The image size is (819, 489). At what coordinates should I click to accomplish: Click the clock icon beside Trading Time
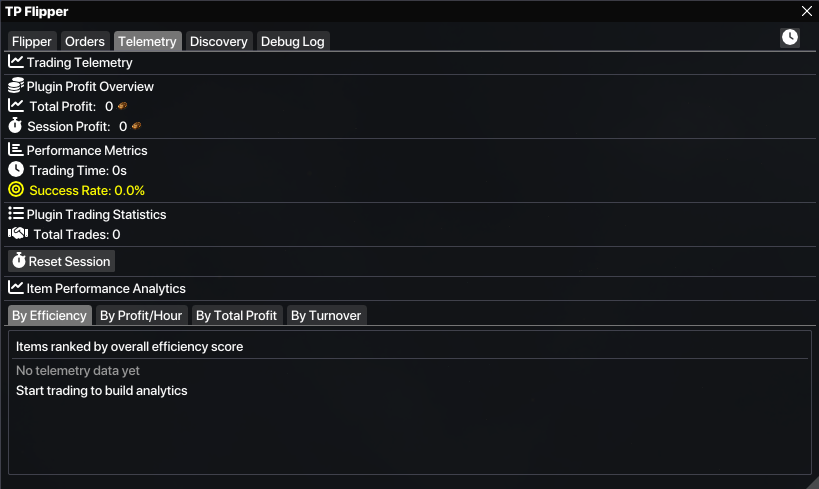(16, 170)
